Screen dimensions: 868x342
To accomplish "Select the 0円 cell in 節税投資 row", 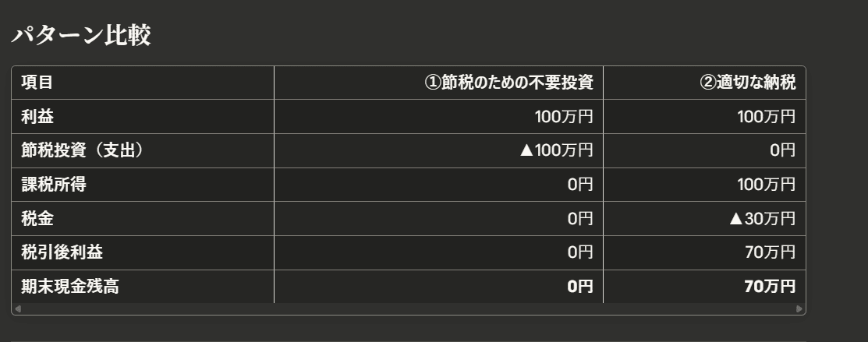I will coord(782,151).
